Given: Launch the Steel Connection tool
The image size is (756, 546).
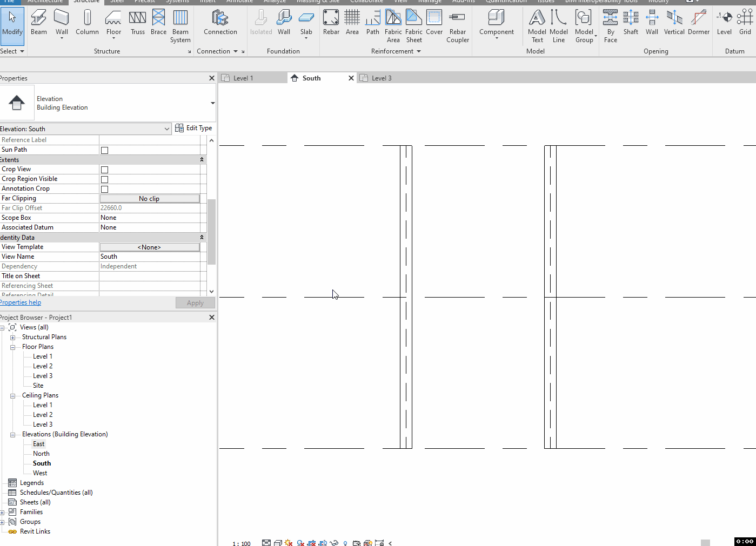Looking at the screenshot, I should pos(220,22).
